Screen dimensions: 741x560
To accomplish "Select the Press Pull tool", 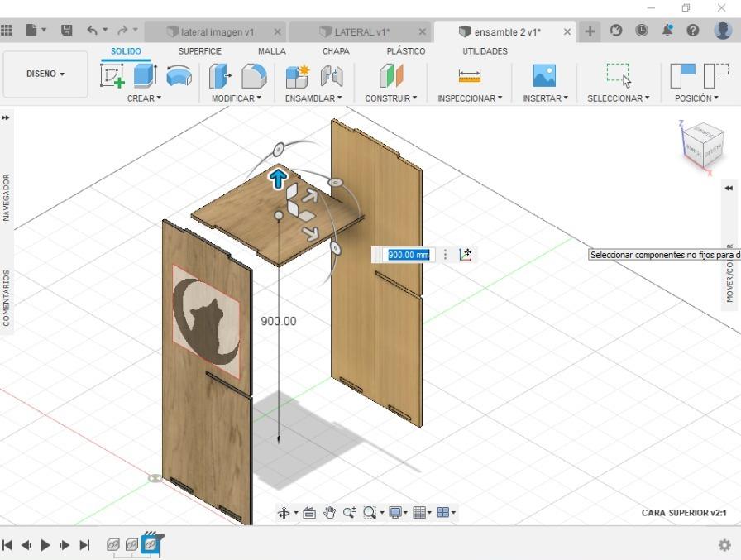I will [x=220, y=75].
